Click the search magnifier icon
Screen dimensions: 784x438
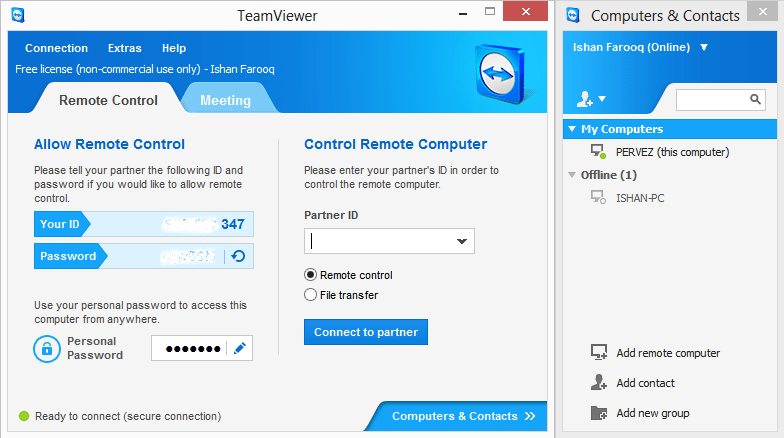tap(756, 99)
